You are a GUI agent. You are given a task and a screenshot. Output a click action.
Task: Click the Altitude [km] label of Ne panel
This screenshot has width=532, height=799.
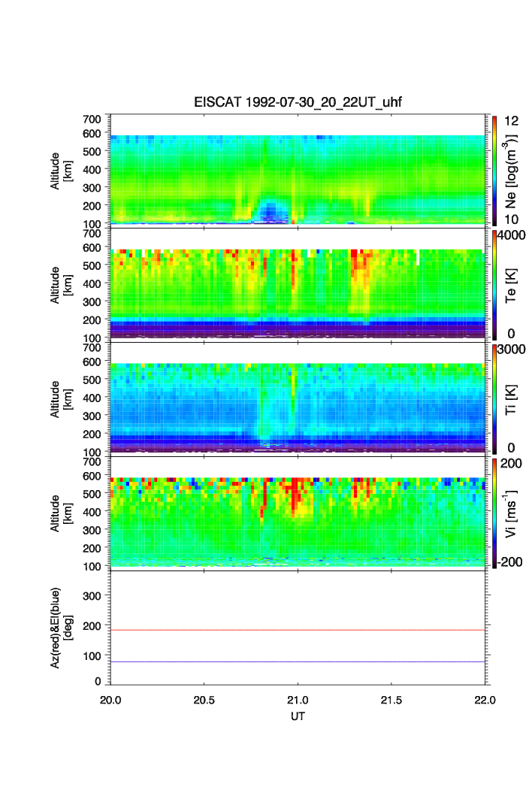[61, 171]
